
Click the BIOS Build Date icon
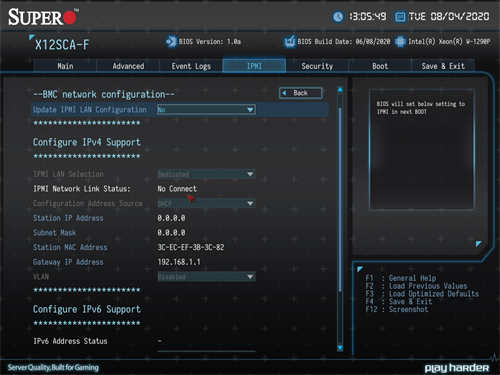289,42
